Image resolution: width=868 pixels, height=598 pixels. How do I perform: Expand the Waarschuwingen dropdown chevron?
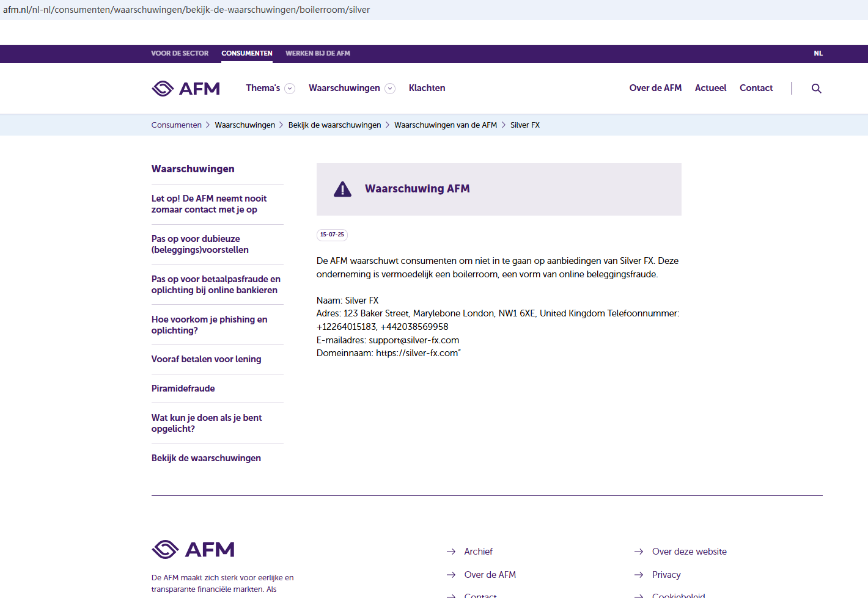coord(390,89)
